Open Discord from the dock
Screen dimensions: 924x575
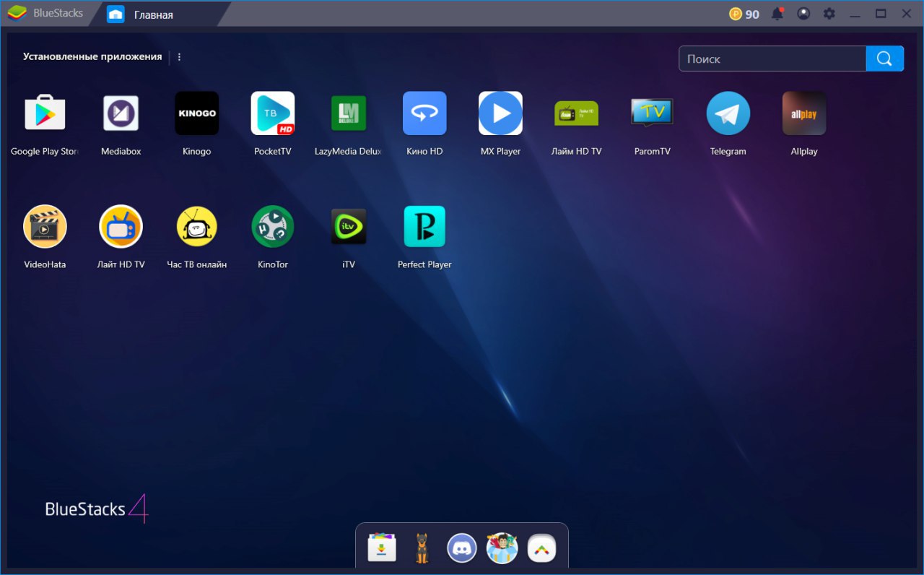click(462, 548)
